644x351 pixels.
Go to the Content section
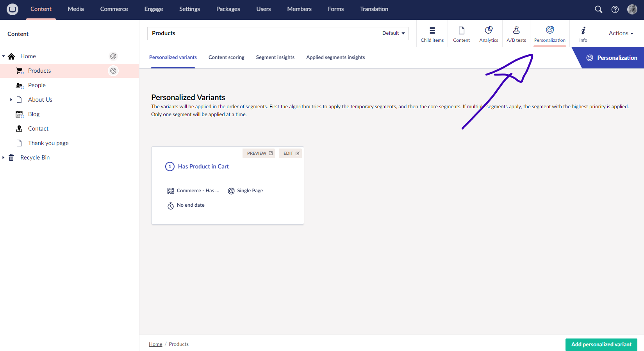41,9
